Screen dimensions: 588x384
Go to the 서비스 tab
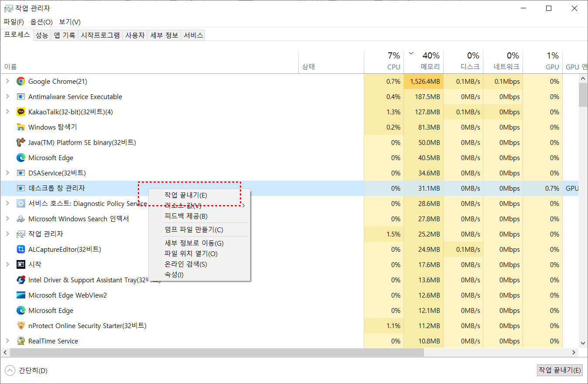193,35
